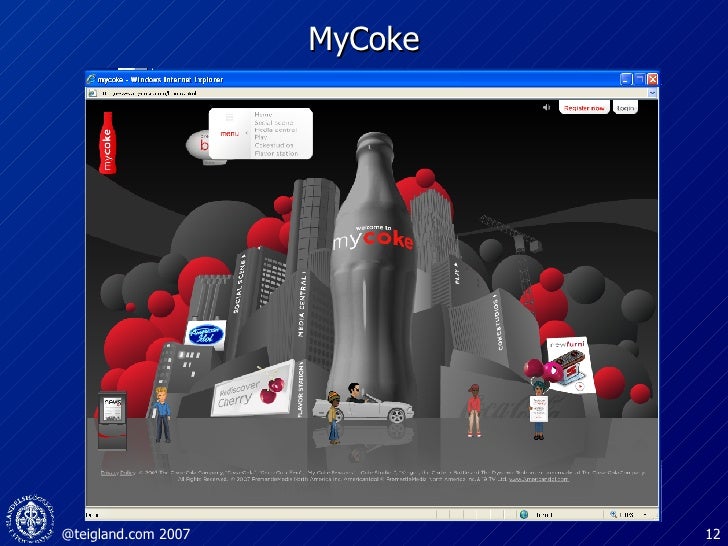
Task: Click the Internet Explorer title bar icon
Action: tap(91, 79)
